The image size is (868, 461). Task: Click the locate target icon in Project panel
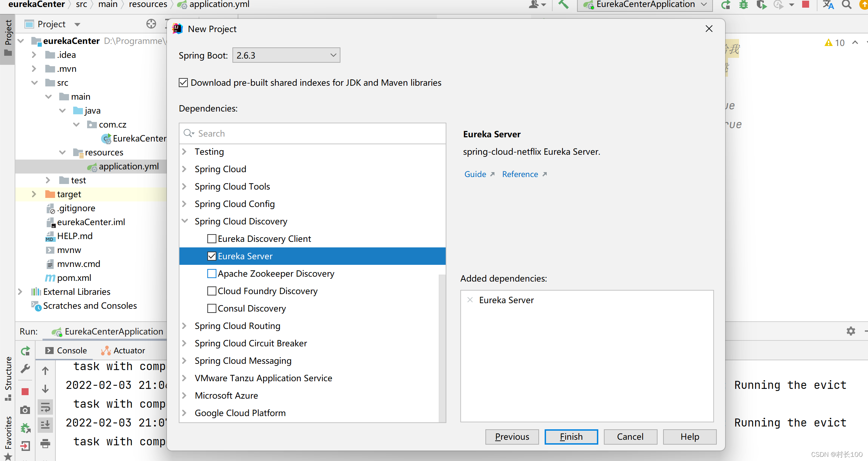[x=151, y=24]
